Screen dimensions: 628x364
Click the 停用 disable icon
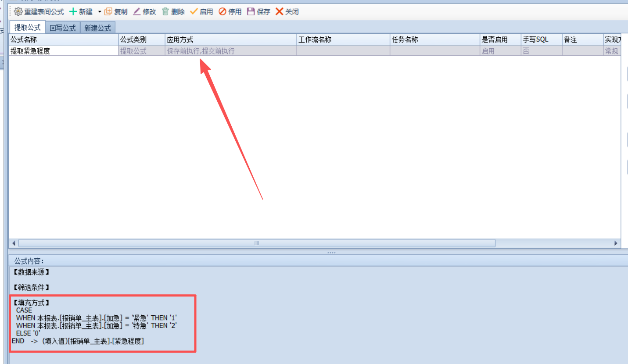click(222, 12)
